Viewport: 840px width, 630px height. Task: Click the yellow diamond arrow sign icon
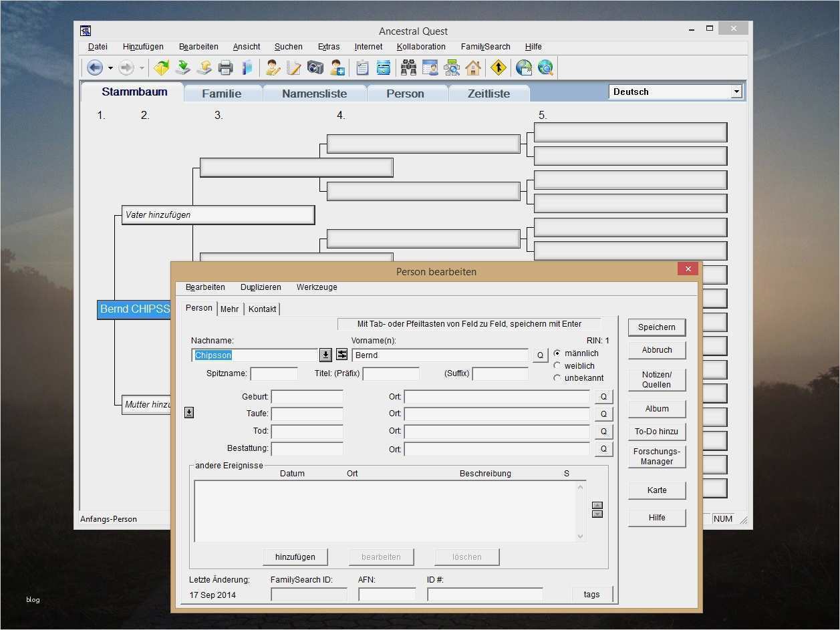[x=499, y=67]
